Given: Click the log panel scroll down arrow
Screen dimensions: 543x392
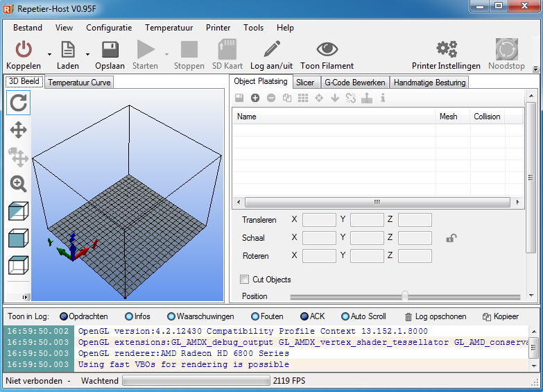Looking at the screenshot, I should tap(534, 366).
